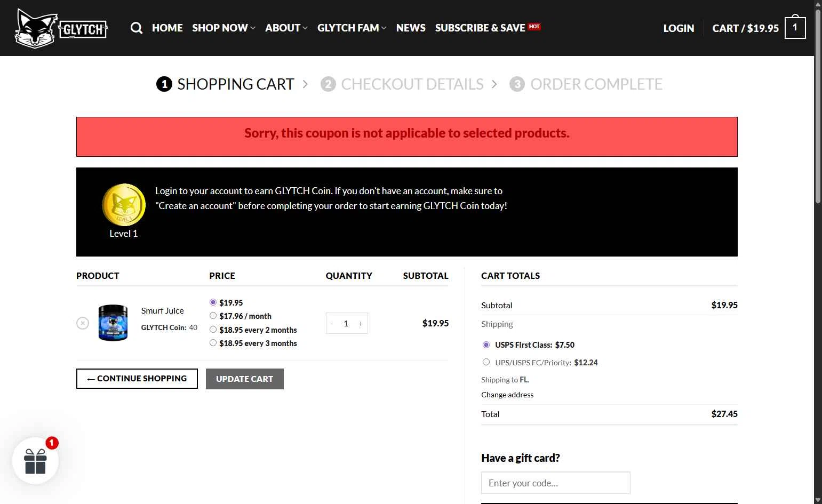The width and height of the screenshot is (822, 504).
Task: Remove Smurf Juice with the X icon
Action: (83, 323)
